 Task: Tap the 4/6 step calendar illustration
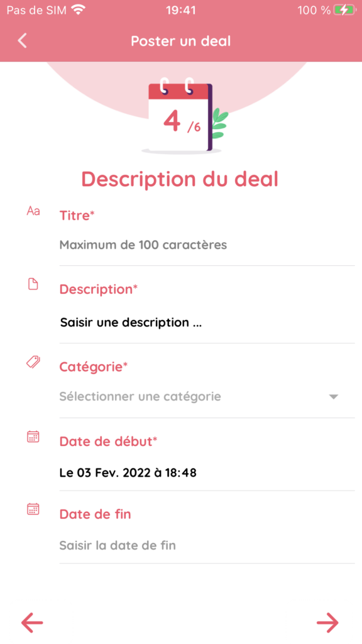pyautogui.click(x=185, y=116)
